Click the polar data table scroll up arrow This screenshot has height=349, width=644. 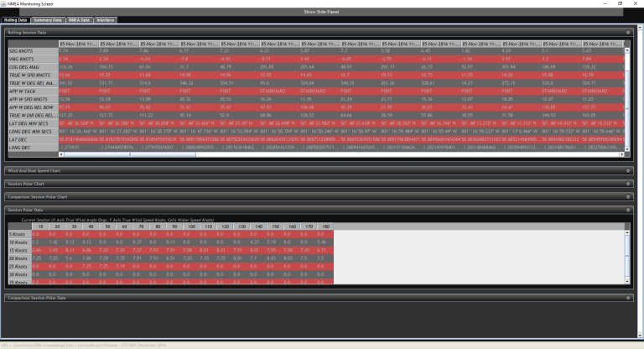[x=627, y=232]
